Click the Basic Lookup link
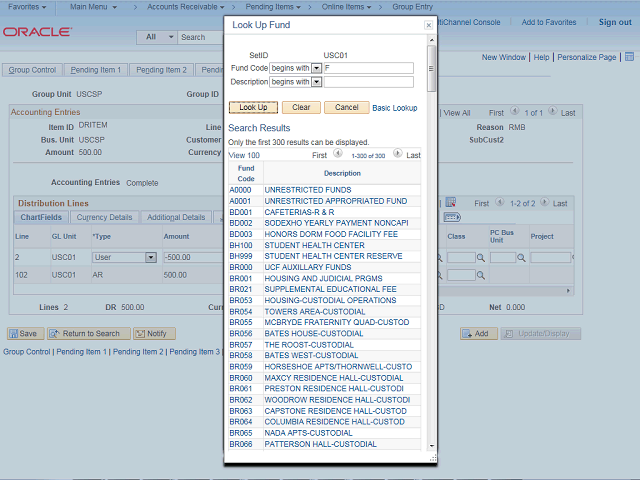640x480 pixels. (x=395, y=108)
